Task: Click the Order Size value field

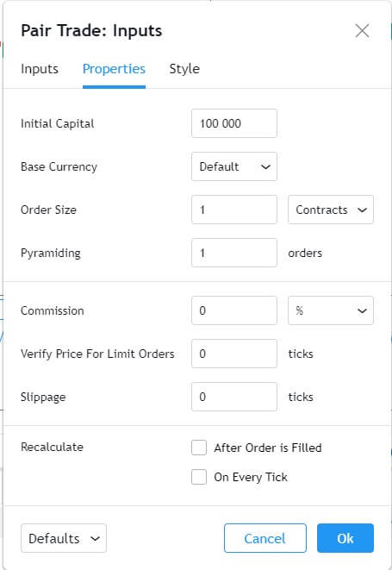Action: pyautogui.click(x=234, y=210)
